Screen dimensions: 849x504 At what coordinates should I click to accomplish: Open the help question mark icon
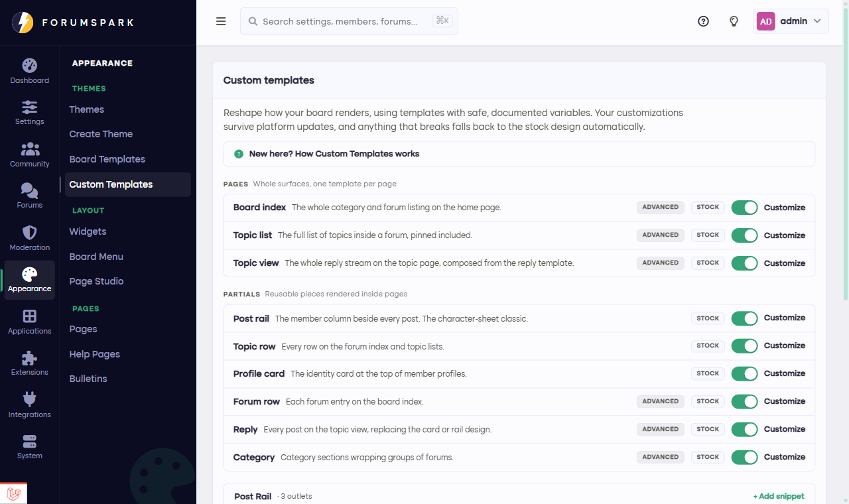(703, 21)
